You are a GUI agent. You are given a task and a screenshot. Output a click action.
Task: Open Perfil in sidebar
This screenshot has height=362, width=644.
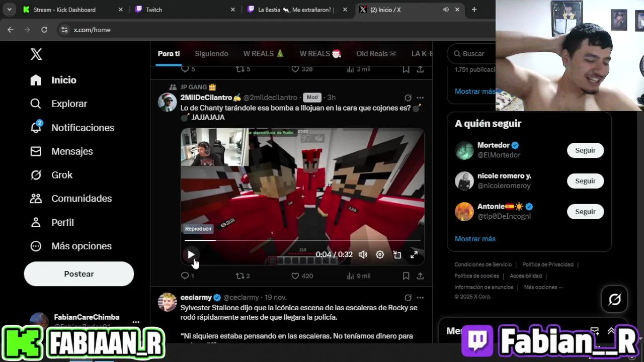point(52,222)
